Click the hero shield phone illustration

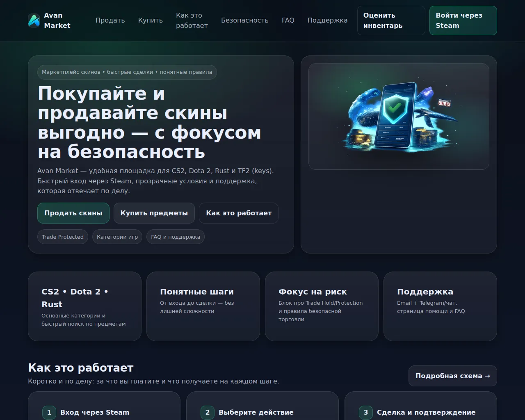(398, 116)
